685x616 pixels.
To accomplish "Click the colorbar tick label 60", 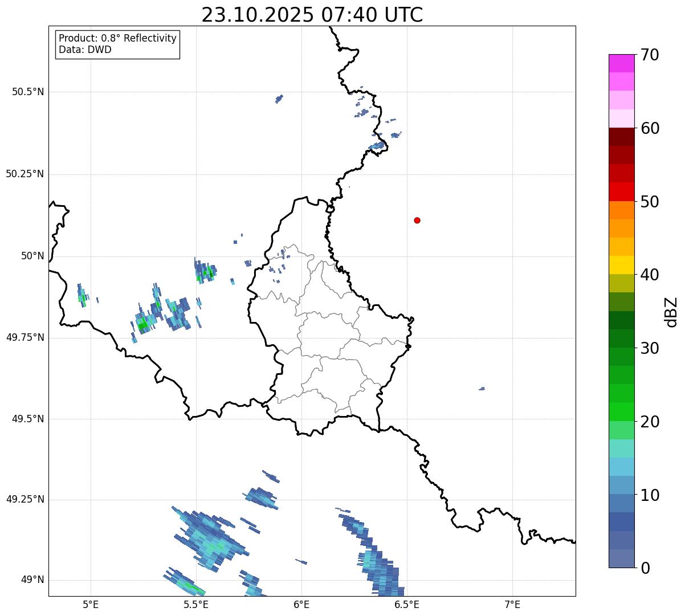I will 650,128.
